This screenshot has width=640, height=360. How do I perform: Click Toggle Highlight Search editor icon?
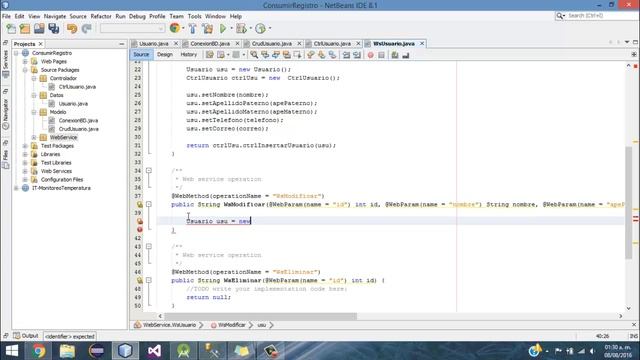(287, 55)
